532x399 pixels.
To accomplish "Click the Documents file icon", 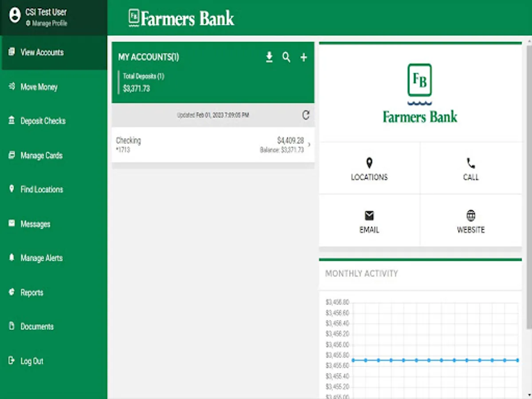I will pos(12,326).
